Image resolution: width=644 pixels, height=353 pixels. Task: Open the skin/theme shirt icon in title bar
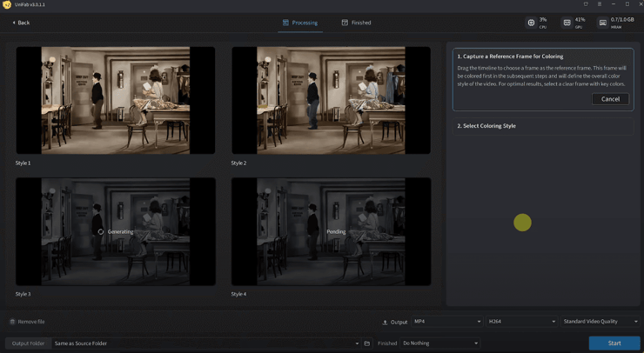click(x=586, y=4)
